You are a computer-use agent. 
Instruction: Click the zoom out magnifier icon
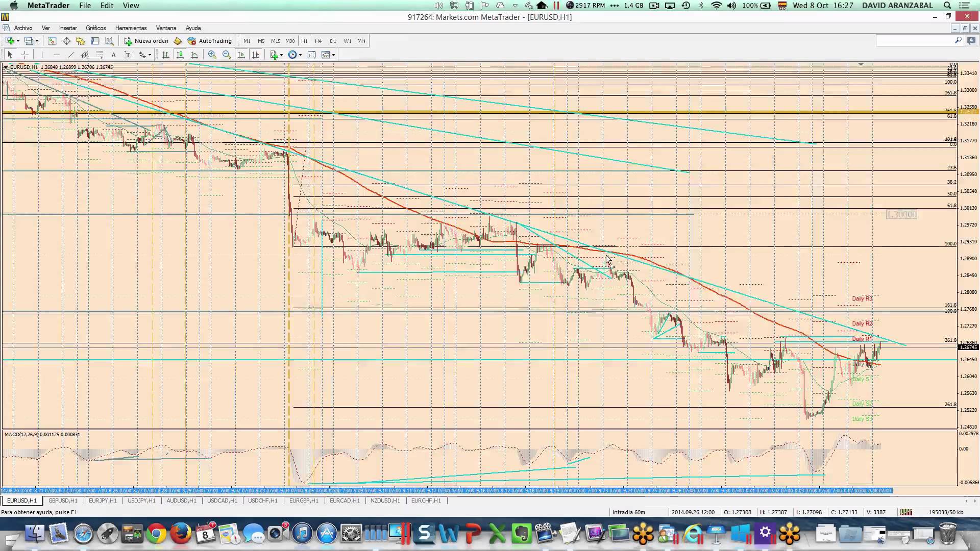[227, 55]
